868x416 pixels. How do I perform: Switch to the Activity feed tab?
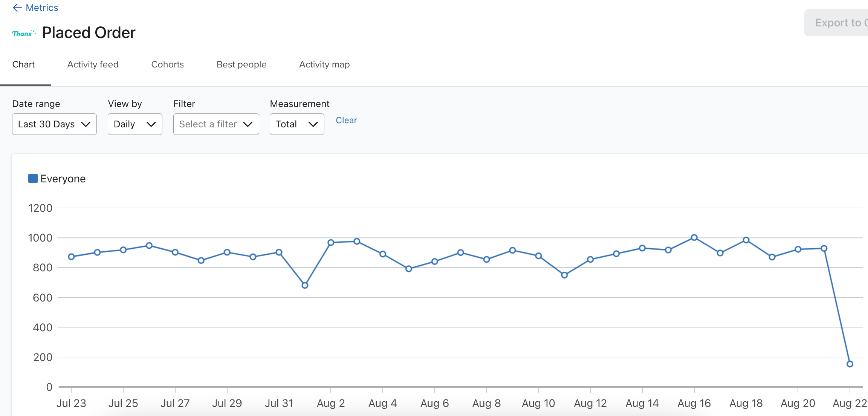tap(93, 64)
